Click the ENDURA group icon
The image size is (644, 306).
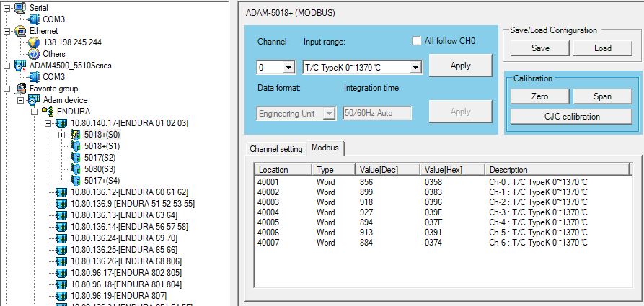coord(48,111)
